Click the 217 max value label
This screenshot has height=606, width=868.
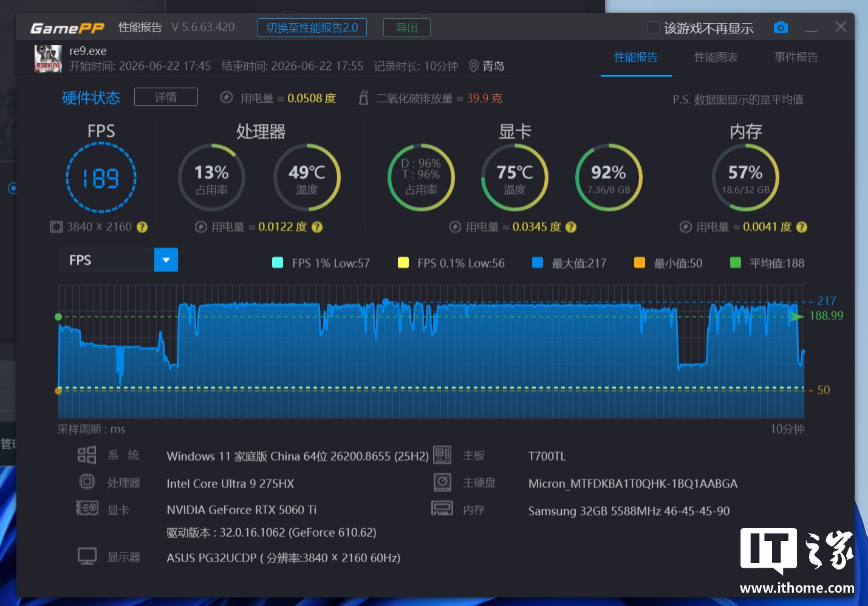(x=826, y=301)
